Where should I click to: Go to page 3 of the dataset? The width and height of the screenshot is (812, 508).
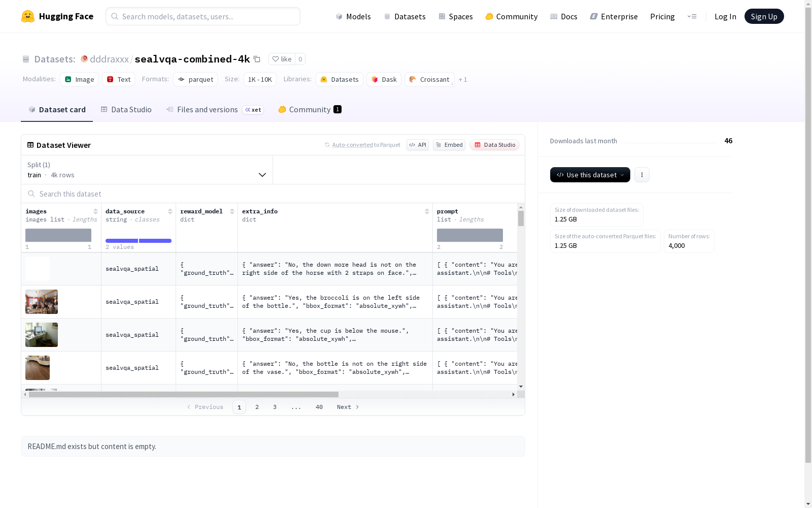pos(275,407)
